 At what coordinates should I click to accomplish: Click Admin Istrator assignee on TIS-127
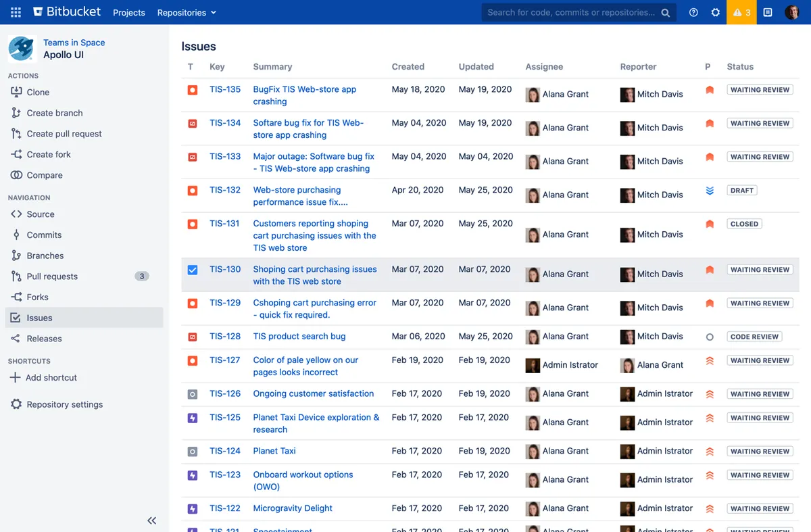click(562, 365)
